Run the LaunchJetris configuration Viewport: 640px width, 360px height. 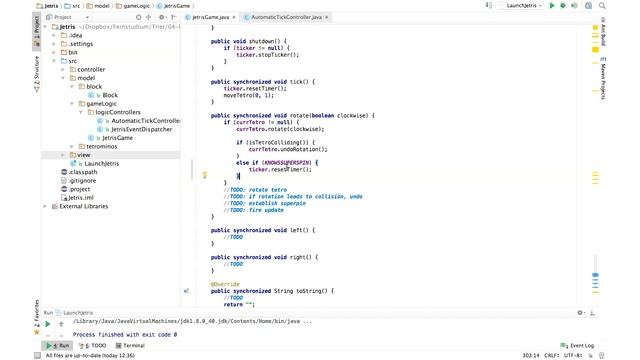pyautogui.click(x=552, y=6)
